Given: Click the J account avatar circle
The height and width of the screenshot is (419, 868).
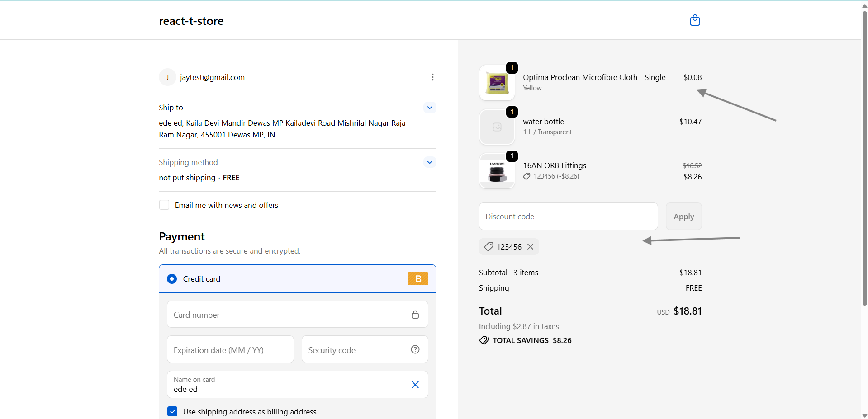Looking at the screenshot, I should [x=167, y=77].
